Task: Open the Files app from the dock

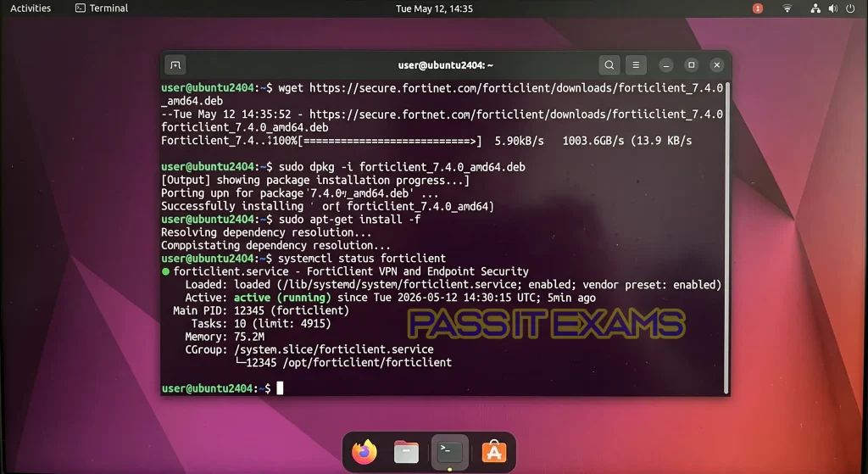Action: [406, 453]
